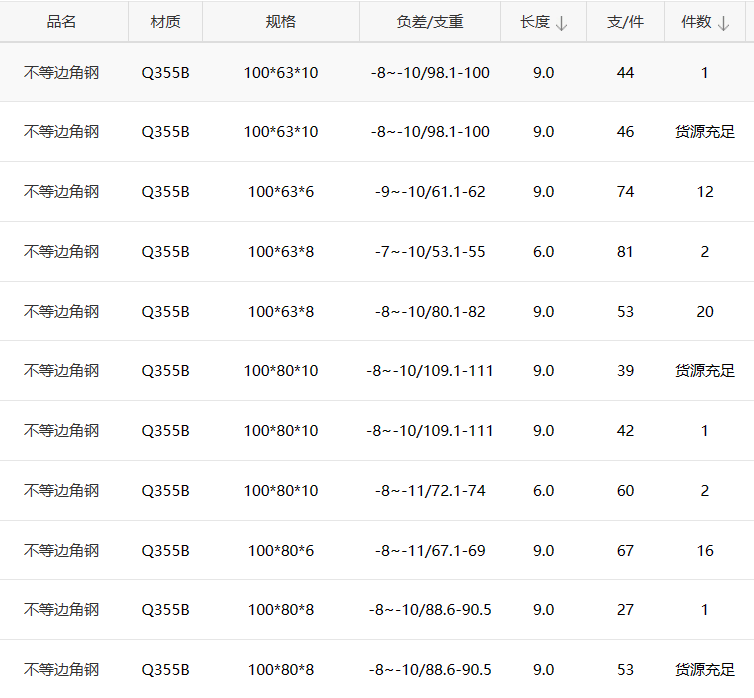The width and height of the screenshot is (754, 698).
Task: Open the 100*63*6 specification row
Action: 281,192
